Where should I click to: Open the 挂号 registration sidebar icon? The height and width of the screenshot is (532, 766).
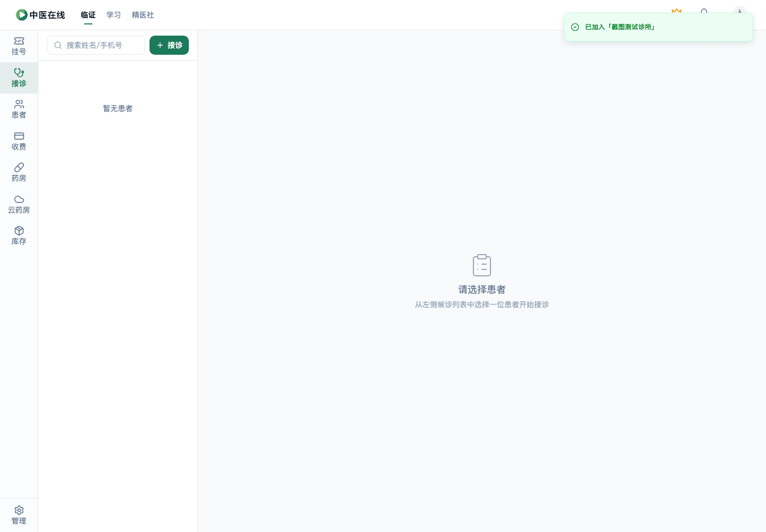19,41
